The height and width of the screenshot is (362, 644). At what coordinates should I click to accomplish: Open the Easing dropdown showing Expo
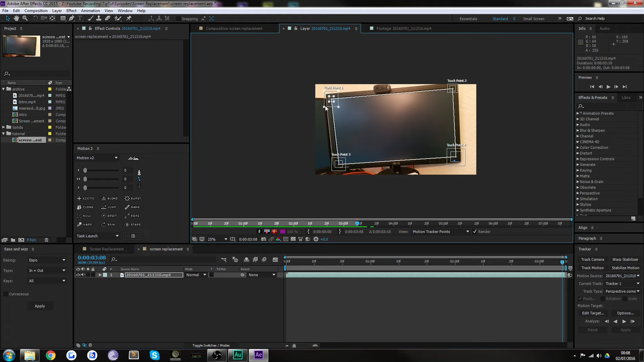coord(47,260)
